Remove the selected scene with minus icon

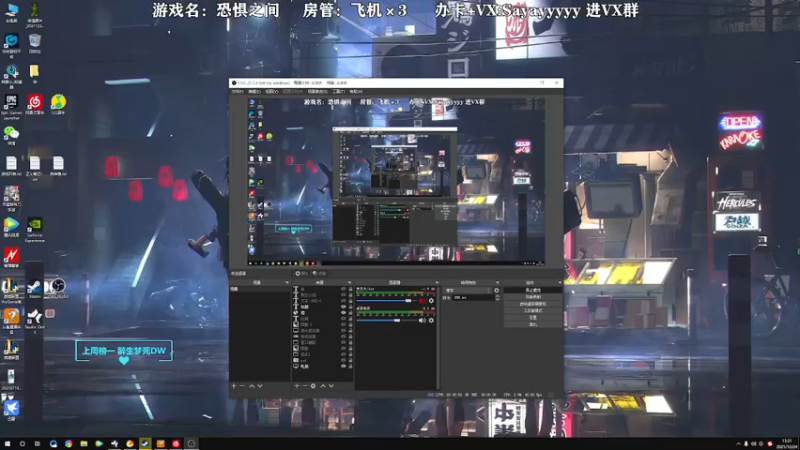242,386
